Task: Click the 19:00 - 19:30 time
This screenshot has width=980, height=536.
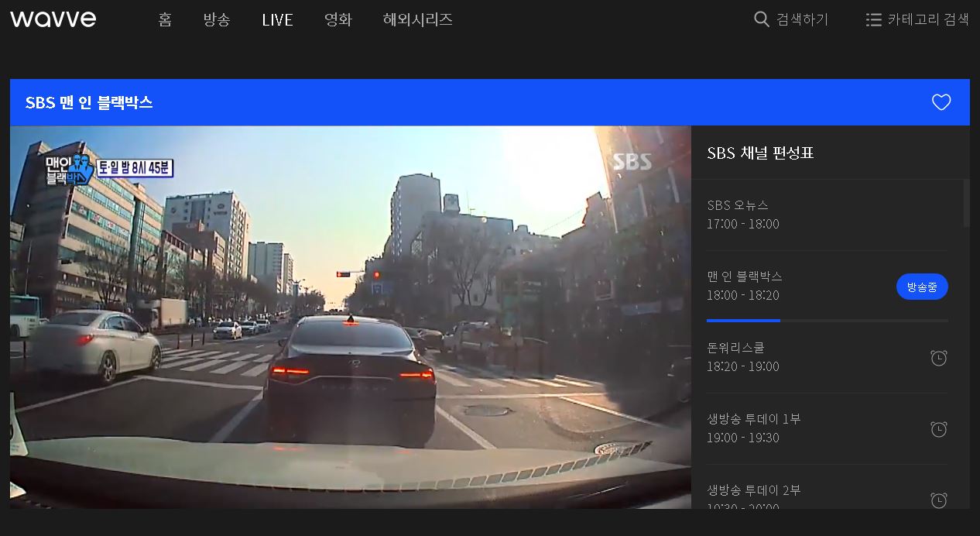Action: (x=743, y=438)
